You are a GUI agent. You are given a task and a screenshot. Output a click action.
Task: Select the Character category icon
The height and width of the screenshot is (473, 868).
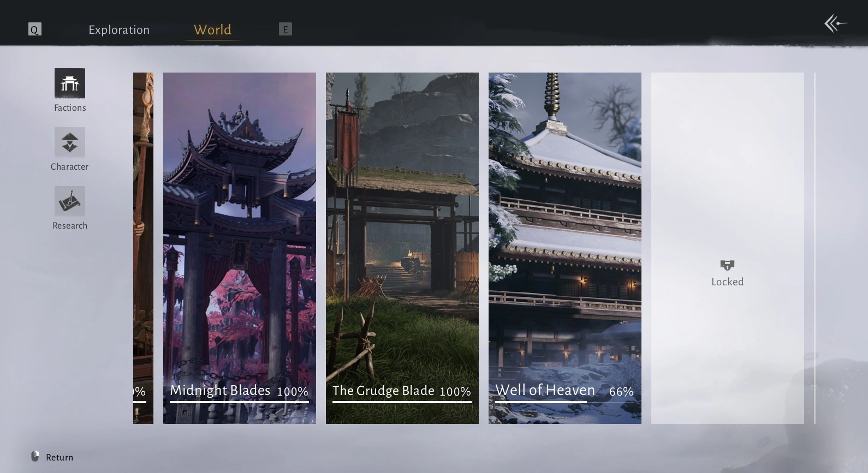click(x=70, y=142)
